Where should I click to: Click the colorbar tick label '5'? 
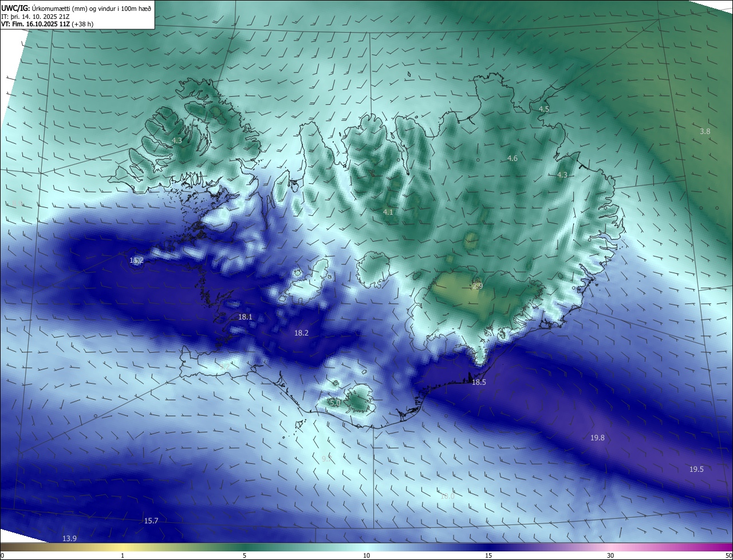(x=245, y=555)
